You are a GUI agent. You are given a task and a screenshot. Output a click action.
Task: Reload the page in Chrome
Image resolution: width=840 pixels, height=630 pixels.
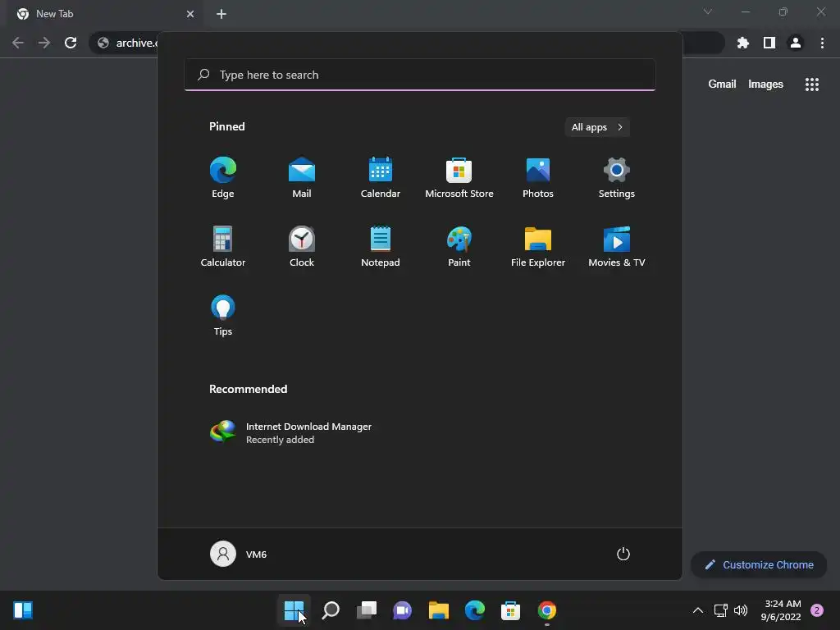tap(71, 43)
